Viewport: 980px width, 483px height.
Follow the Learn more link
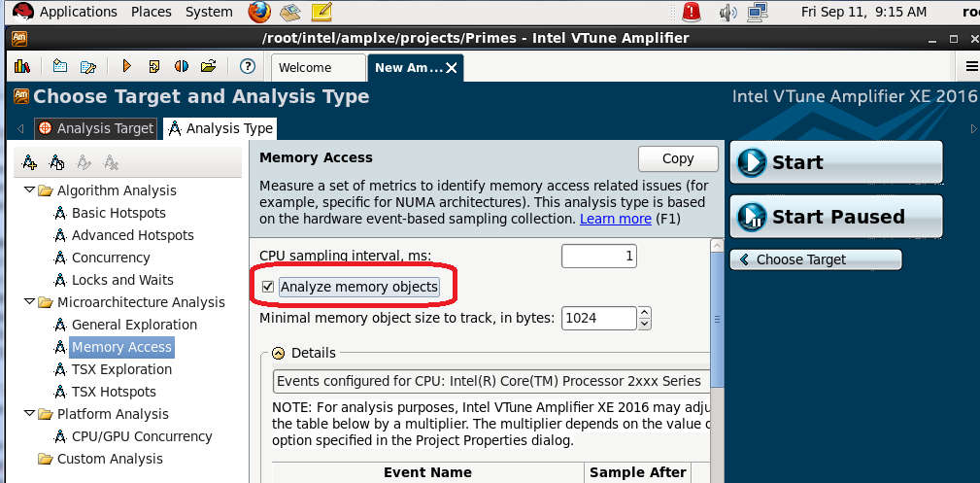(x=616, y=219)
